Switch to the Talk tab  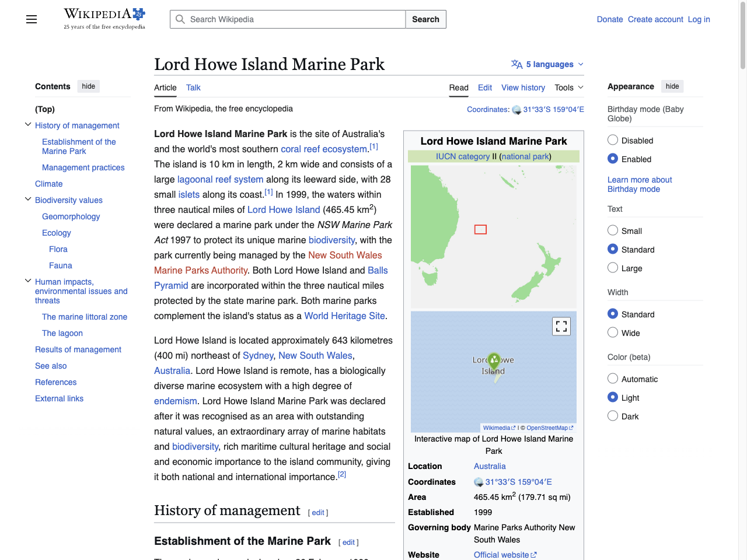coord(193,87)
